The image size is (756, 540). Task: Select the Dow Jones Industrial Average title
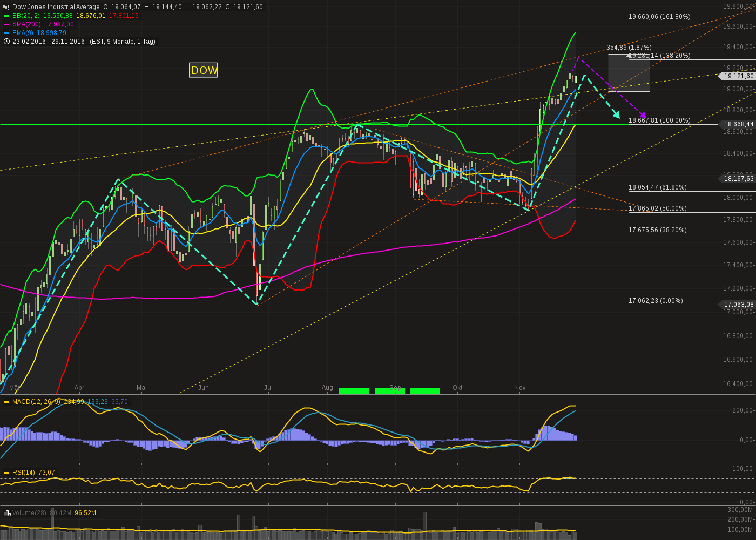click(56, 7)
